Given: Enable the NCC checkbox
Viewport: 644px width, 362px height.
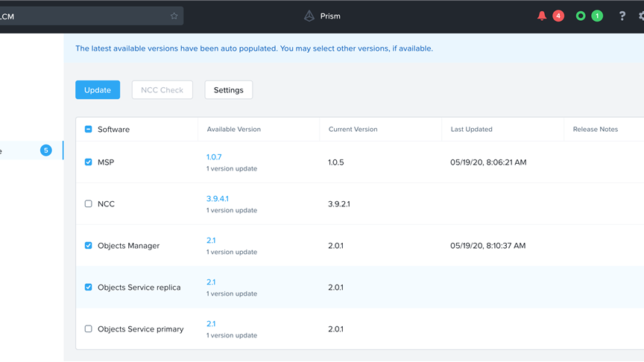Looking at the screenshot, I should (89, 203).
